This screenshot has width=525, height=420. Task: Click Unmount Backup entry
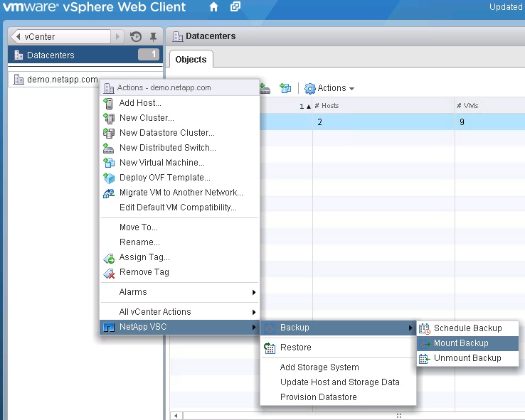[x=467, y=358]
